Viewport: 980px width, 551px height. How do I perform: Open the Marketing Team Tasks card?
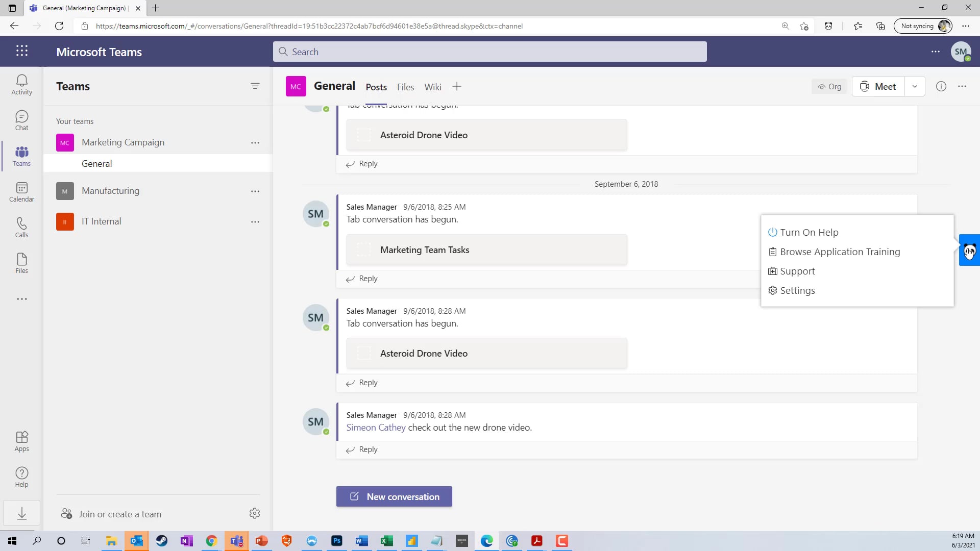pos(486,250)
